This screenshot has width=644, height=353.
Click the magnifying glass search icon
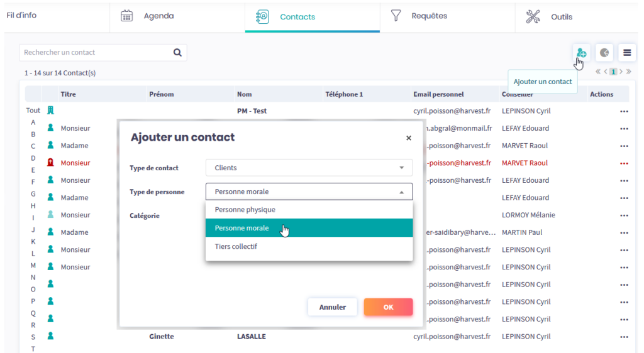coord(177,53)
